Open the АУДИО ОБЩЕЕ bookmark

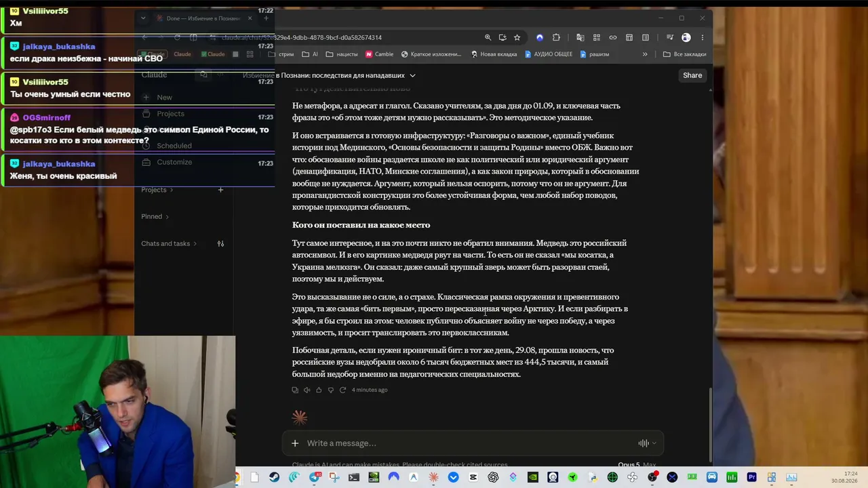[x=549, y=54]
